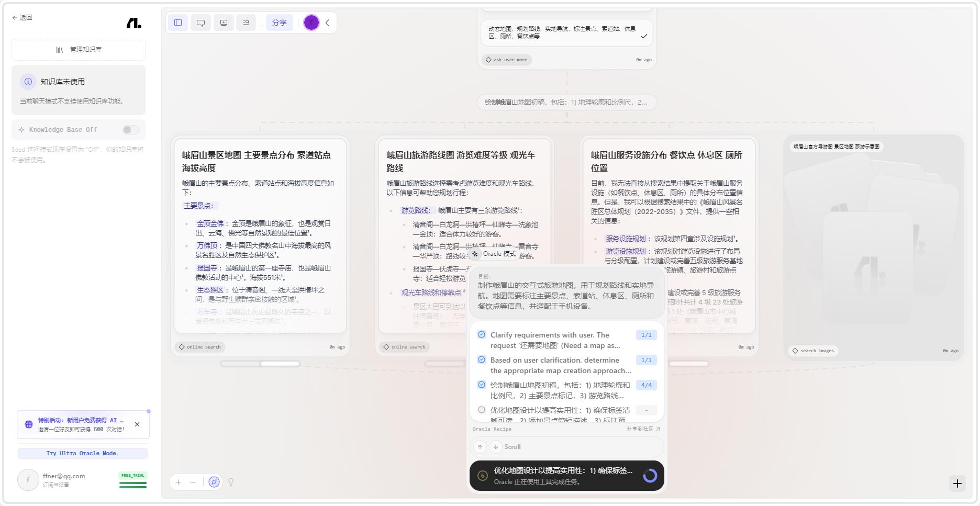Click the lightbulb hint icon
This screenshot has height=506, width=980.
coord(231,482)
